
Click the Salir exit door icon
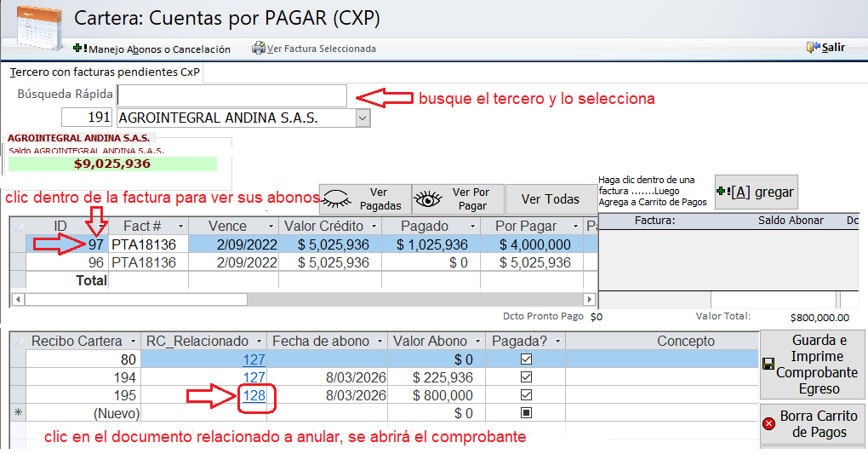813,48
